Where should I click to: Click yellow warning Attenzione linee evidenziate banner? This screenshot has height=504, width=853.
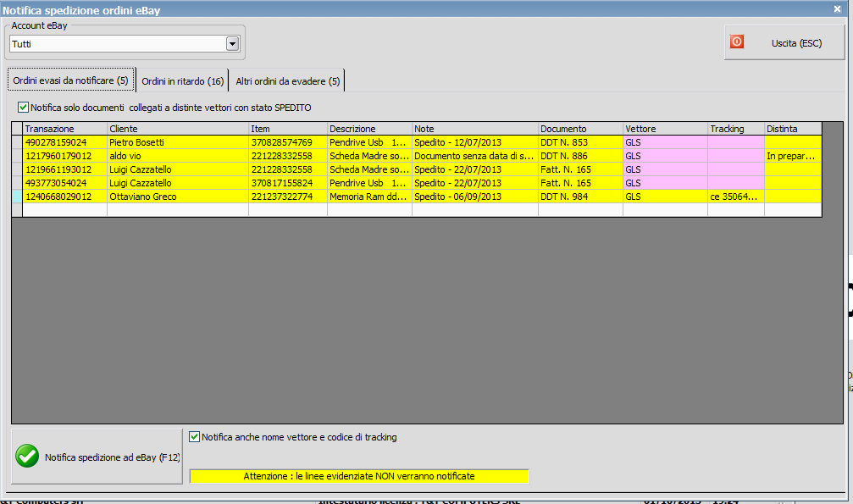[x=359, y=476]
